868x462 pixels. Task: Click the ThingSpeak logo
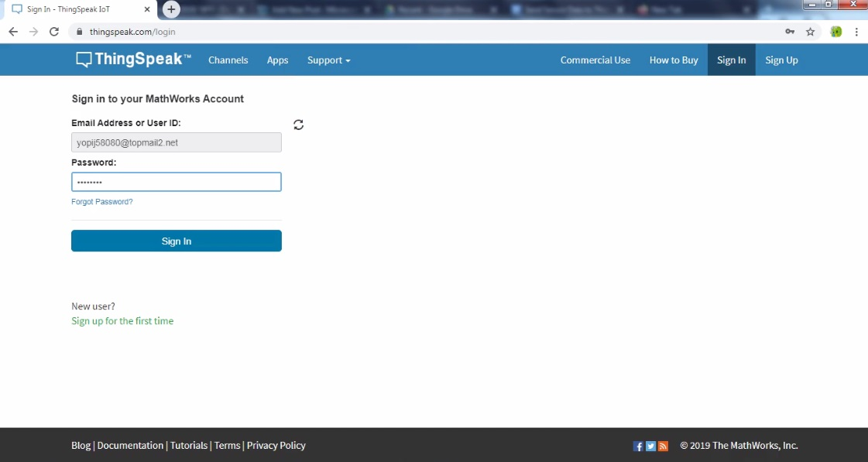click(x=133, y=60)
